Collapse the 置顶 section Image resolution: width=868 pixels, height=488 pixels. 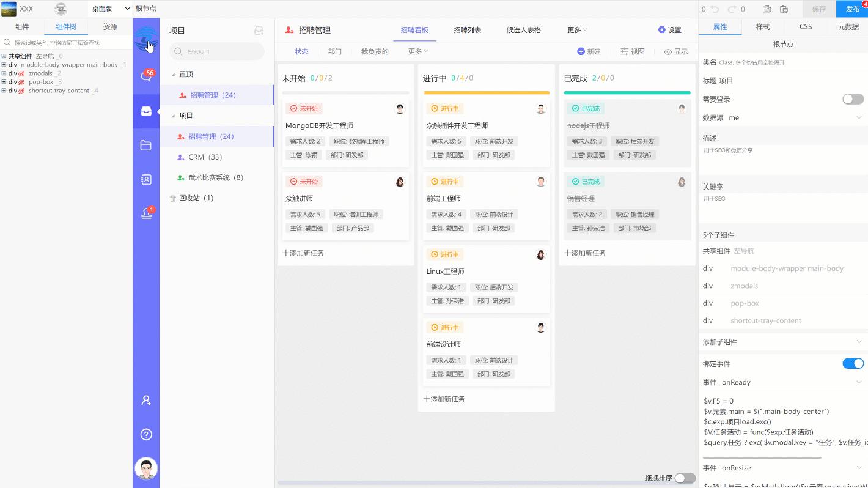click(x=172, y=74)
